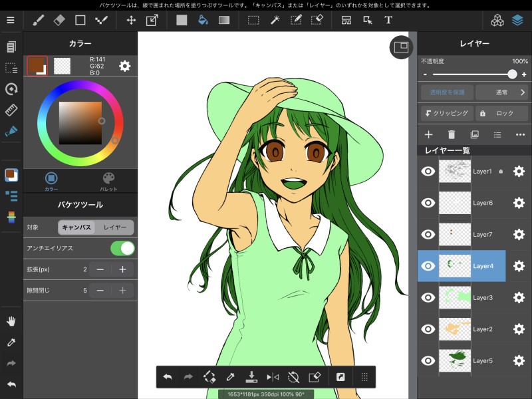Select the Bucket fill tool
This screenshot has height=399, width=532.
(x=203, y=20)
